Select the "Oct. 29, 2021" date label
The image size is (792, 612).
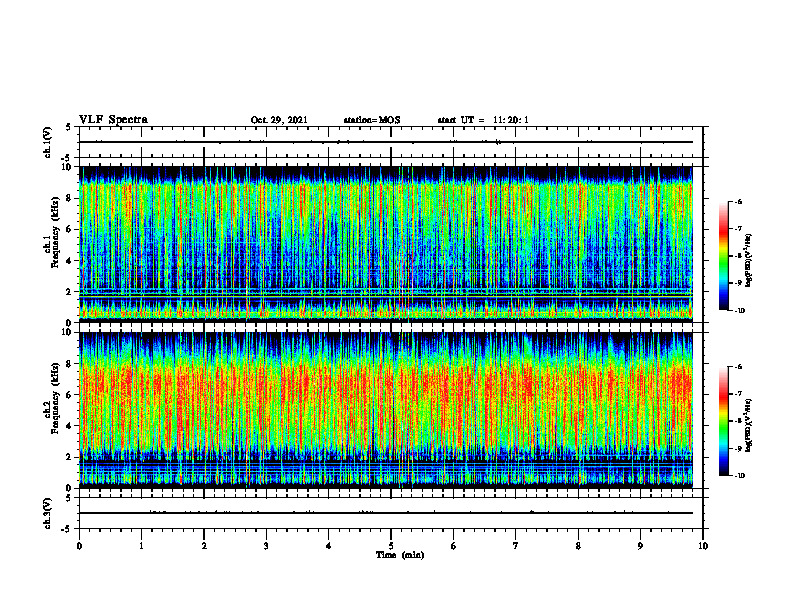pos(279,120)
